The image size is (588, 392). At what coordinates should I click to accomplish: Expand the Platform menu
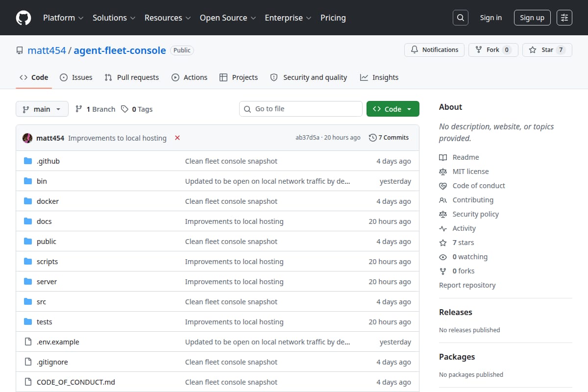pyautogui.click(x=63, y=18)
